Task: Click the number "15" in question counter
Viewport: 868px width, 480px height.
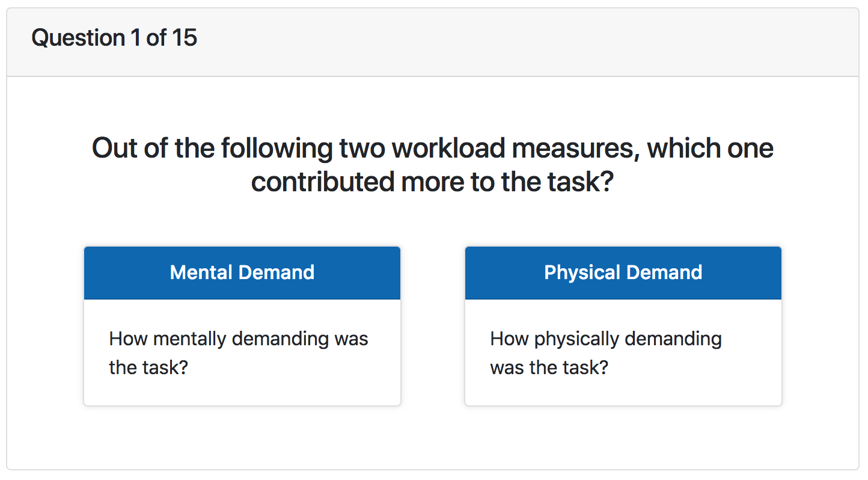Action: coord(185,38)
